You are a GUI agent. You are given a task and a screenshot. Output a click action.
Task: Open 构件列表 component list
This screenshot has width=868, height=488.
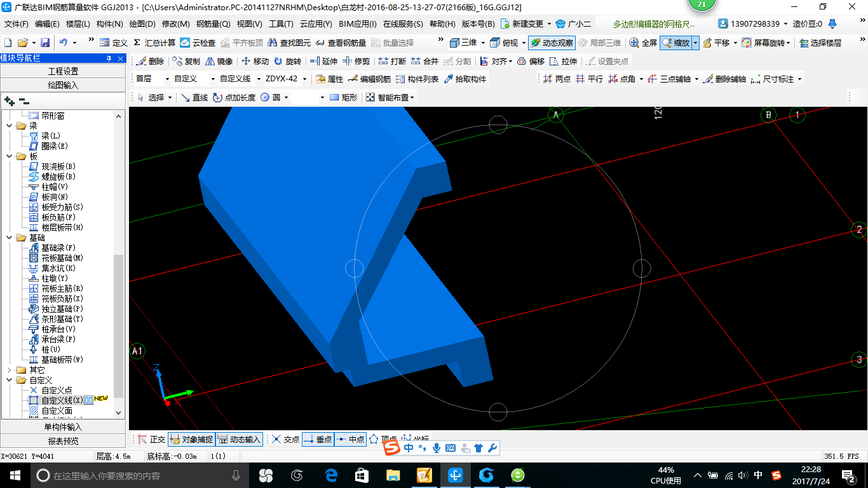point(417,79)
